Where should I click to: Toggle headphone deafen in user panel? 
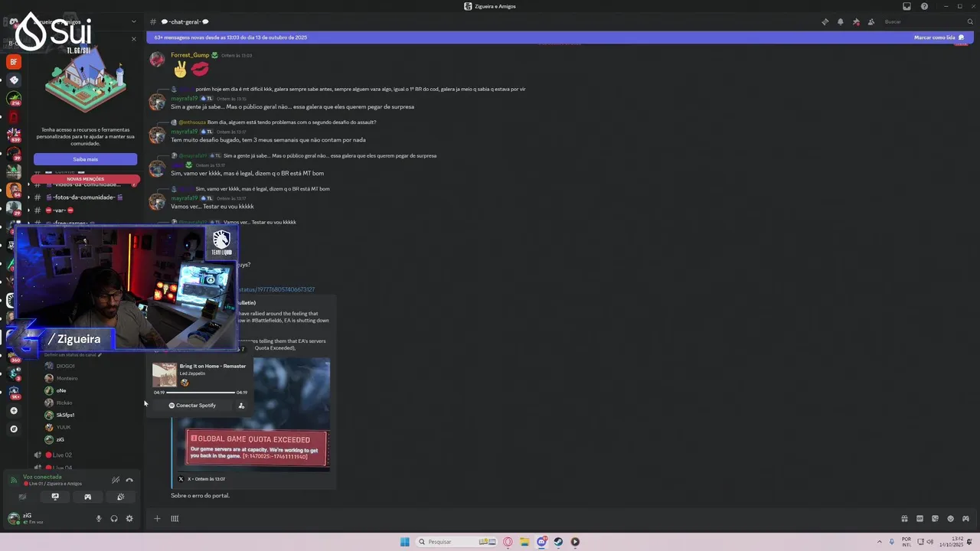[x=114, y=518]
